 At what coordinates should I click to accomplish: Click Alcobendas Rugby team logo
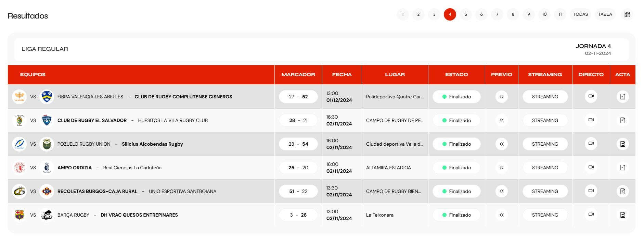tap(47, 144)
